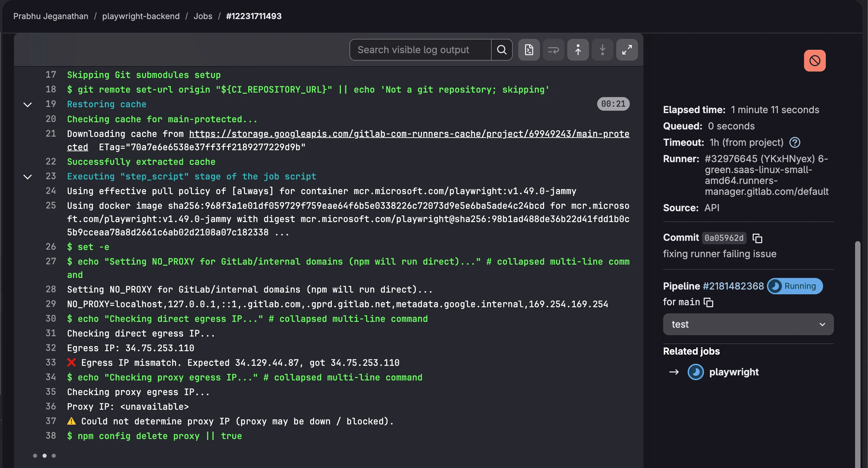Enter full screen log view
This screenshot has height=468, width=868.
click(x=627, y=50)
